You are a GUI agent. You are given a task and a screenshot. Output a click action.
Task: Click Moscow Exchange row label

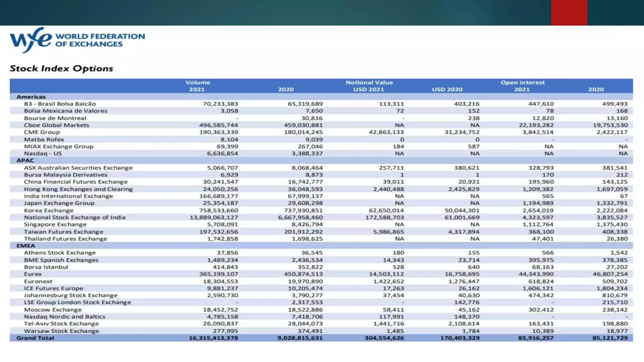[53, 310]
